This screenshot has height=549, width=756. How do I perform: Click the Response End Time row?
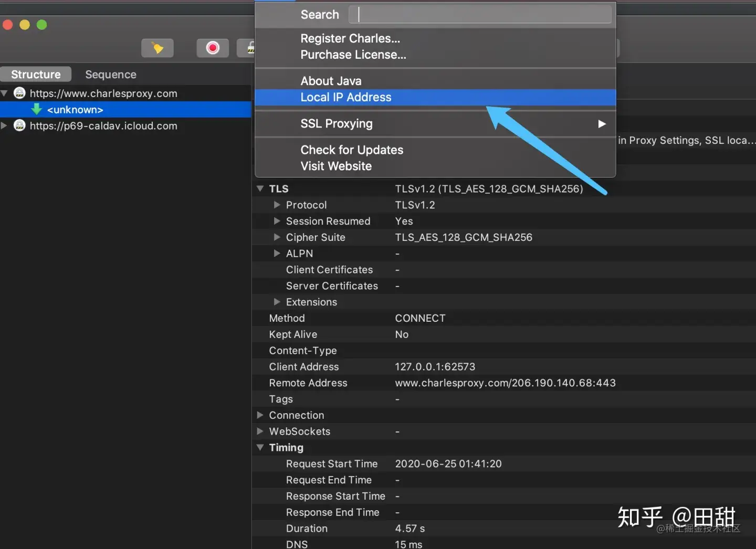[x=504, y=512]
